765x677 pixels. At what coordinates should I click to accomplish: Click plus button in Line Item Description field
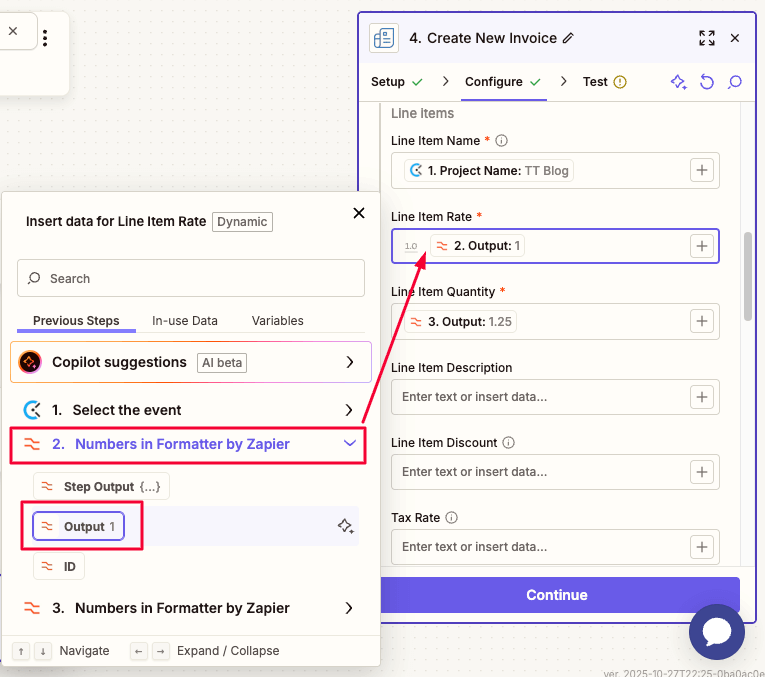pos(702,397)
